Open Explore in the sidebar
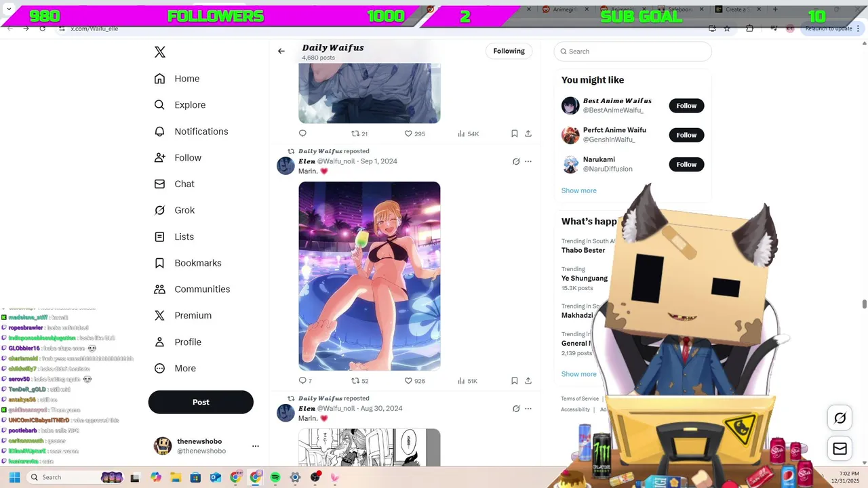The height and width of the screenshot is (488, 868). pyautogui.click(x=180, y=105)
